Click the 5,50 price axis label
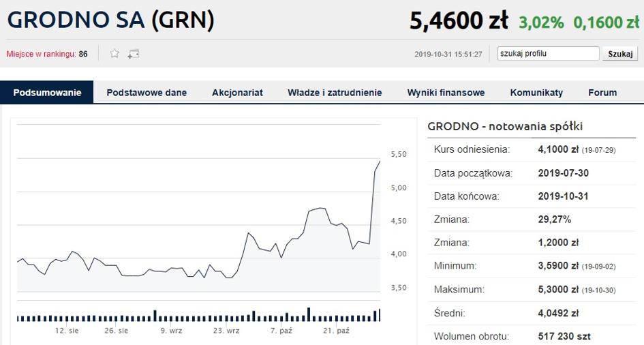Screen dimensions: 644x345 point(399,154)
